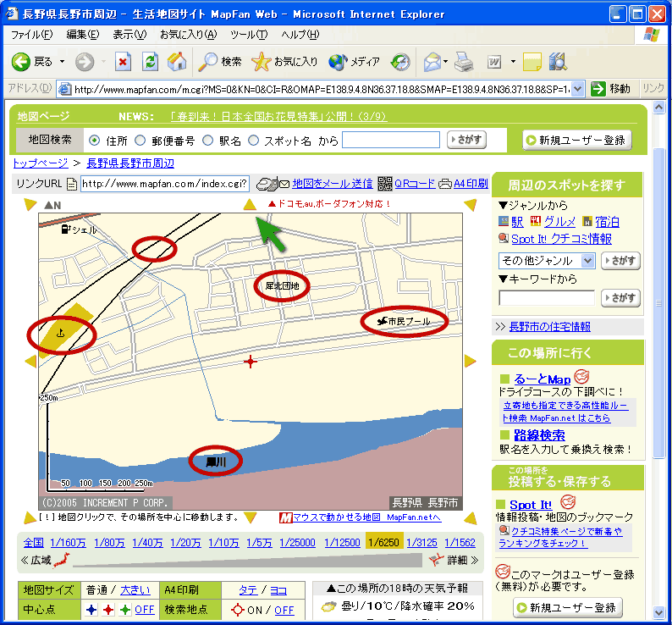Click the map search text field
Viewport: 672px width, 625px height.
point(391,140)
